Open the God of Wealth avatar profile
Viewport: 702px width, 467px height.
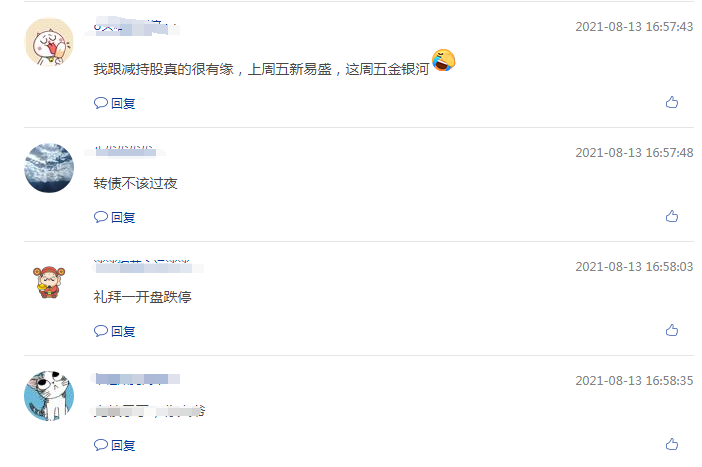click(x=49, y=282)
